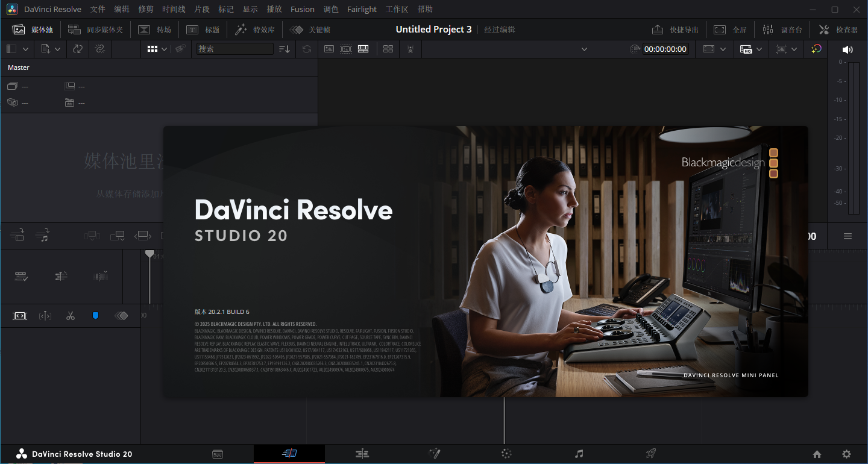868x464 pixels.
Task: Mute audio with the speaker icon
Action: (x=848, y=49)
